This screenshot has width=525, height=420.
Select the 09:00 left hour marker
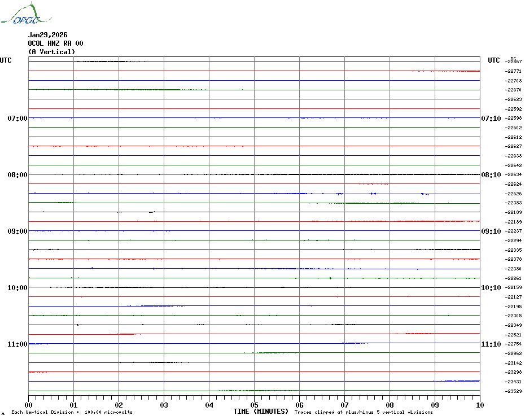17,231
